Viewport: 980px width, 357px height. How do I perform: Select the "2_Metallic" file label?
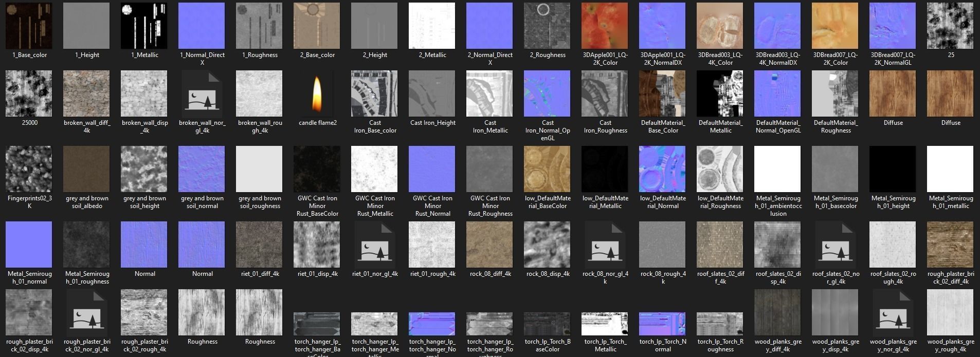coord(432,55)
